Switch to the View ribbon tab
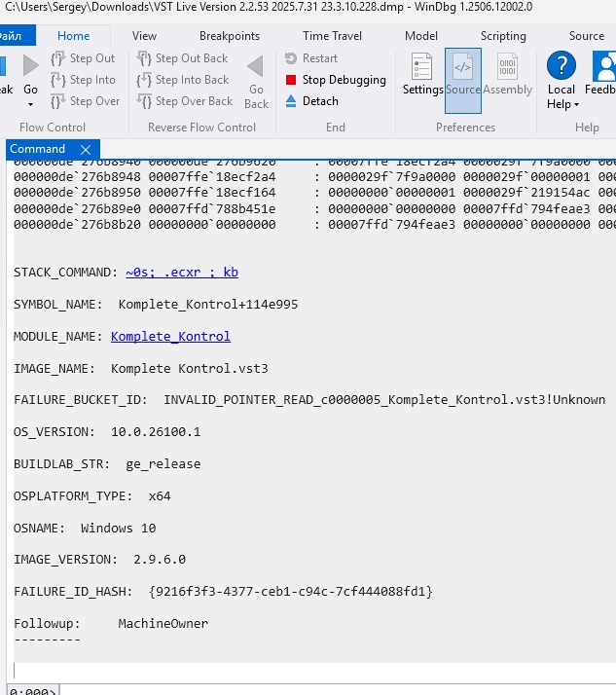Screen dimensions: 616x695 pos(144,36)
